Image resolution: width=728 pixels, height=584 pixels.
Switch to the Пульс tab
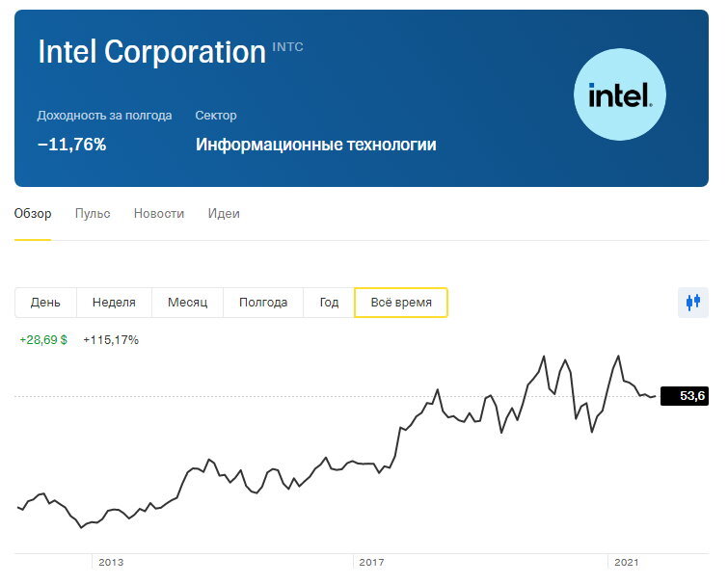pyautogui.click(x=93, y=214)
